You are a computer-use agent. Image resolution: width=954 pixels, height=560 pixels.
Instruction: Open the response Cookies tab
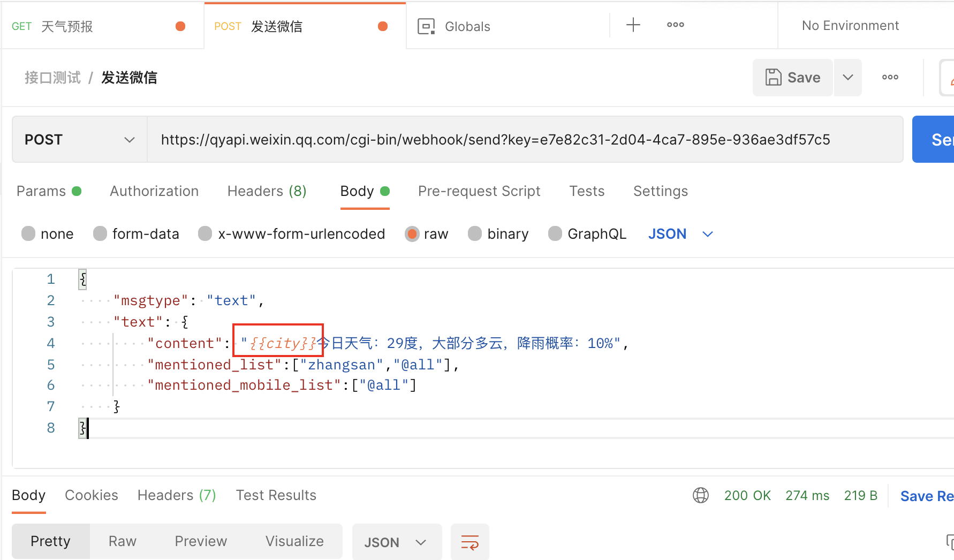tap(91, 495)
